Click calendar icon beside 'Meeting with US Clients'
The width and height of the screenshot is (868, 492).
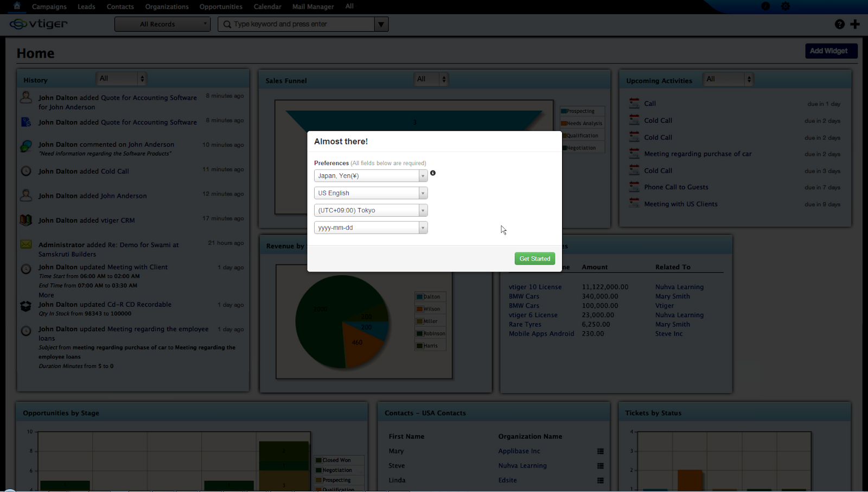pyautogui.click(x=634, y=203)
